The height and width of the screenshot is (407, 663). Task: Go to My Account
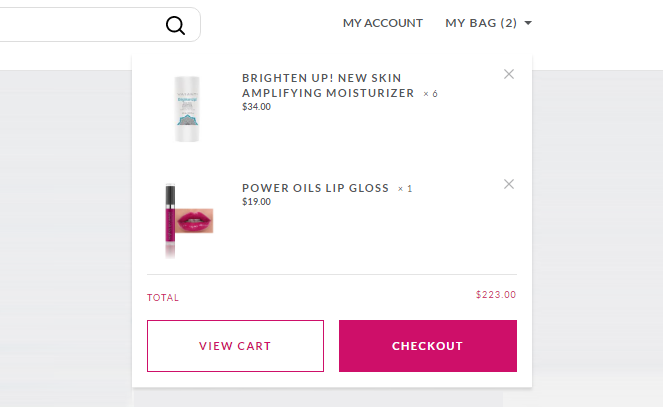click(383, 23)
